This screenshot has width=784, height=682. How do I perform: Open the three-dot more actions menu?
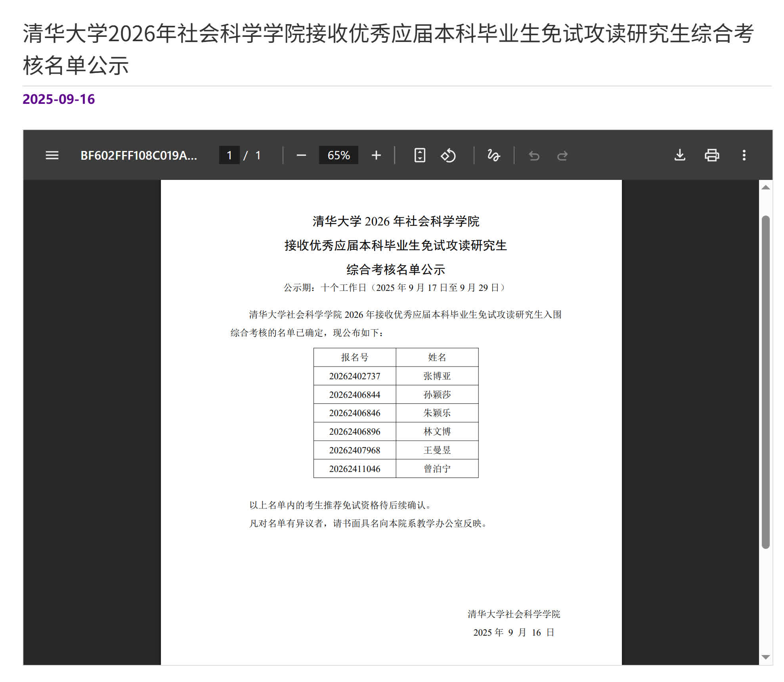tap(744, 155)
